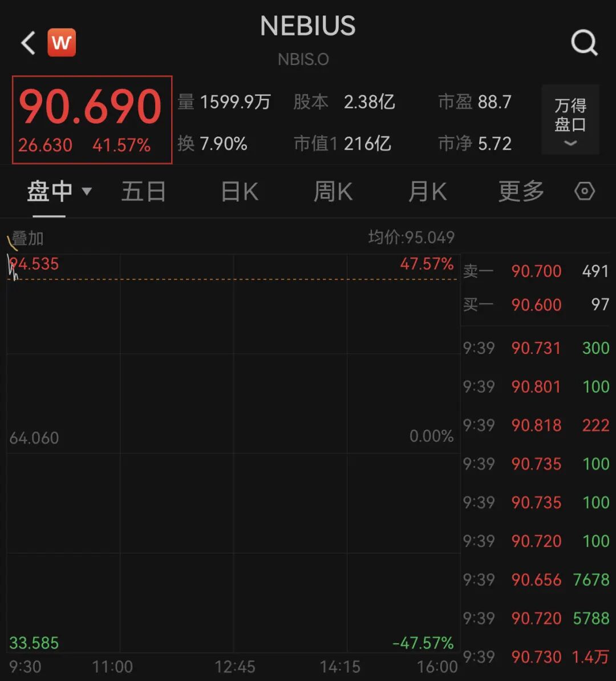Tap the 市盈 88.7 ratio field

point(475,102)
